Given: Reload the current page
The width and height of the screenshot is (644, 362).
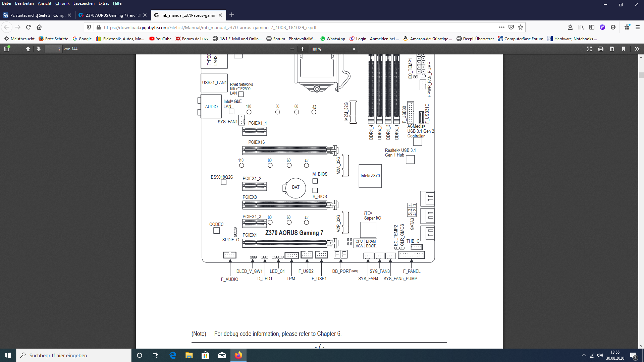Looking at the screenshot, I should [29, 27].
